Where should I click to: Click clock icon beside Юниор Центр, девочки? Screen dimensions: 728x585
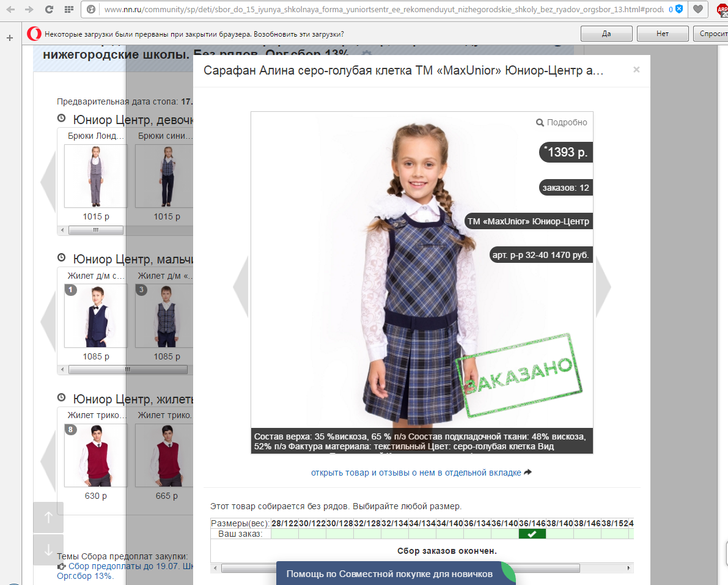click(61, 118)
